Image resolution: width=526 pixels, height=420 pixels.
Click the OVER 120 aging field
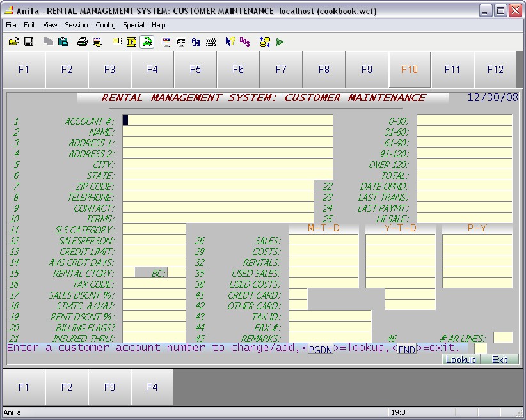(x=465, y=164)
